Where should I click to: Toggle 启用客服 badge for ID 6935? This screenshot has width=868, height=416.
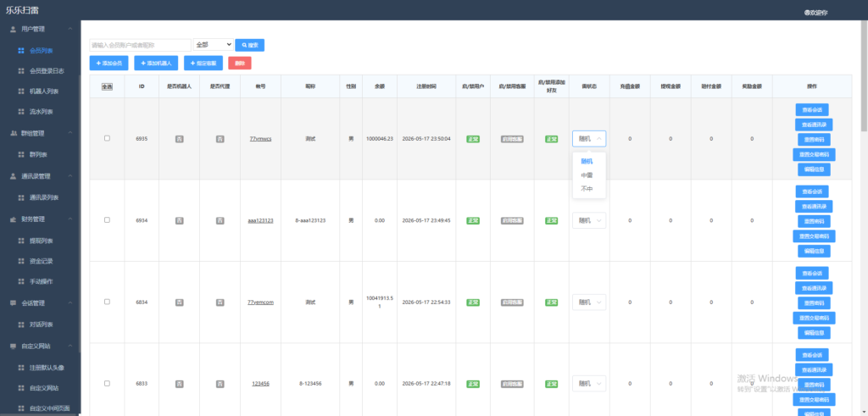pyautogui.click(x=512, y=139)
